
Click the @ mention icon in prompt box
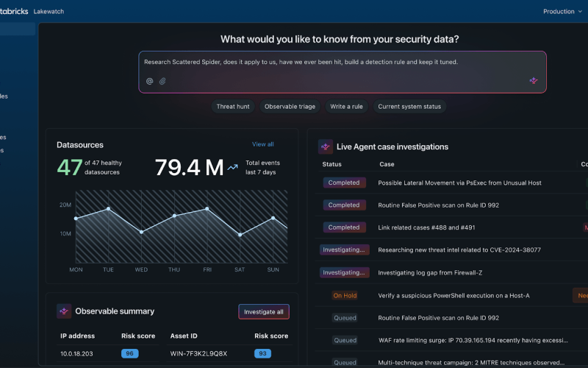pos(149,81)
